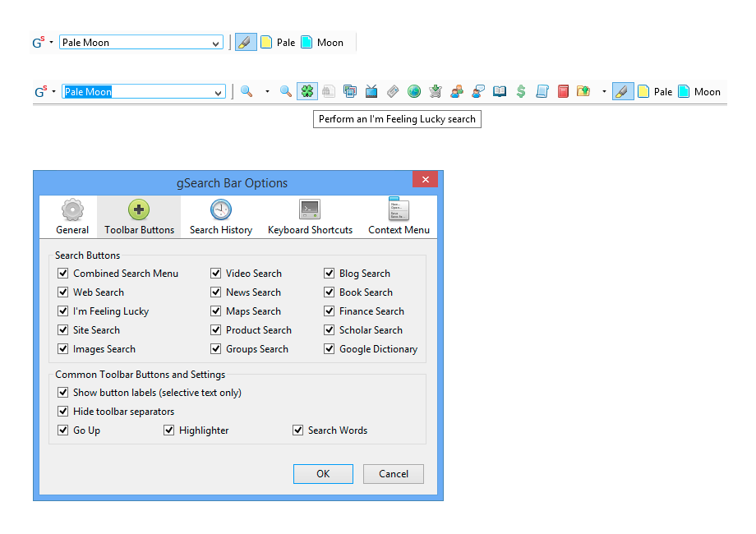Toggle the Highlighter checkbox in options
Screen dimensions: 756x534
click(x=168, y=430)
